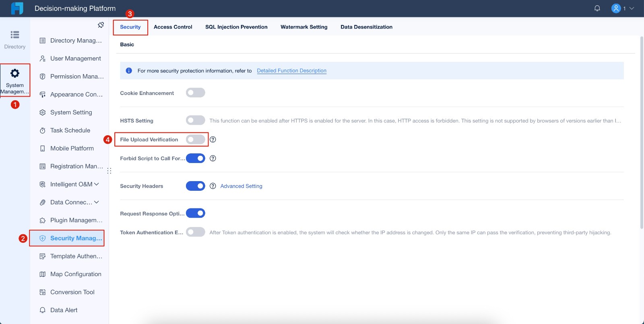
Task: Show help for Security Headers
Action: (213, 186)
